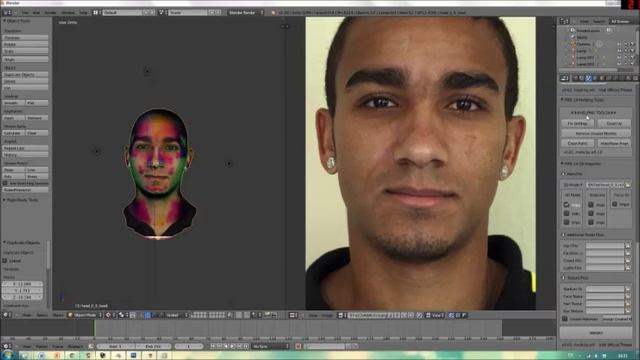Collapse the Object Tools panel
640x360 pixels.
17,21
